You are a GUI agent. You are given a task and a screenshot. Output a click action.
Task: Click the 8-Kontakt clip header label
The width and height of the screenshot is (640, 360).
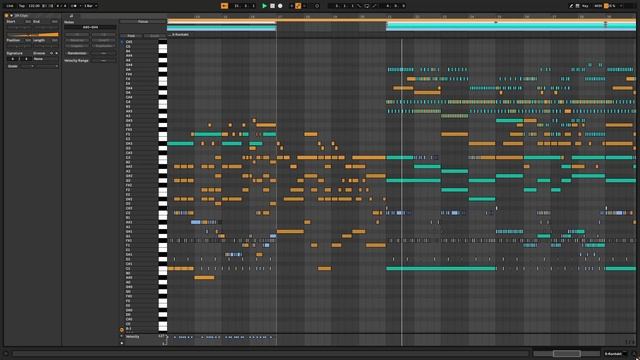point(180,35)
